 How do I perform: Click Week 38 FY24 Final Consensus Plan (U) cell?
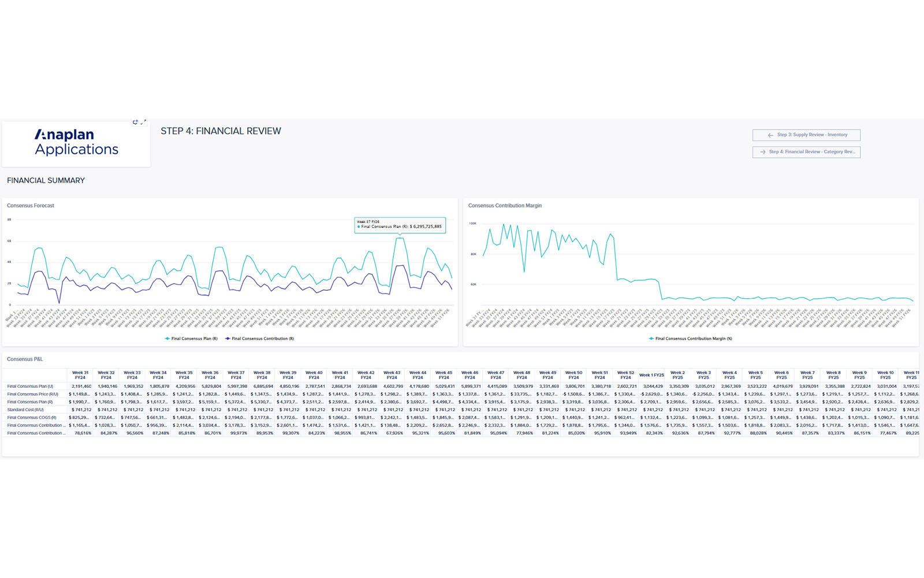263,386
